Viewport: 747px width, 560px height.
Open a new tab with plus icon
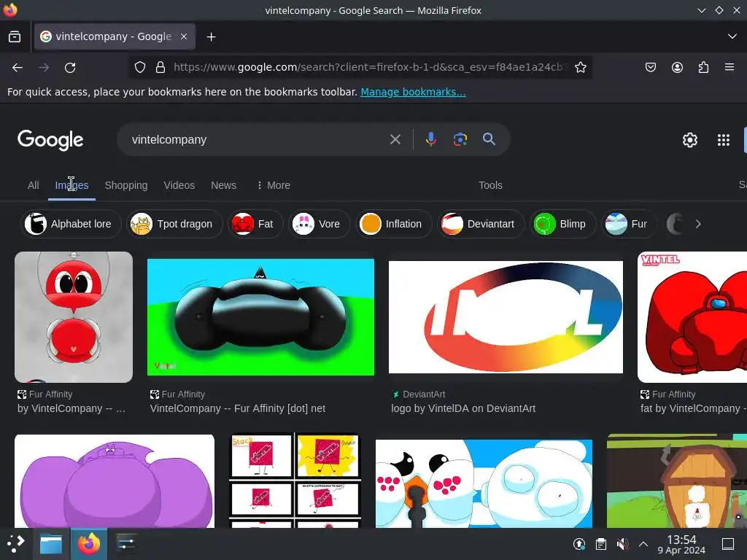[x=211, y=36]
